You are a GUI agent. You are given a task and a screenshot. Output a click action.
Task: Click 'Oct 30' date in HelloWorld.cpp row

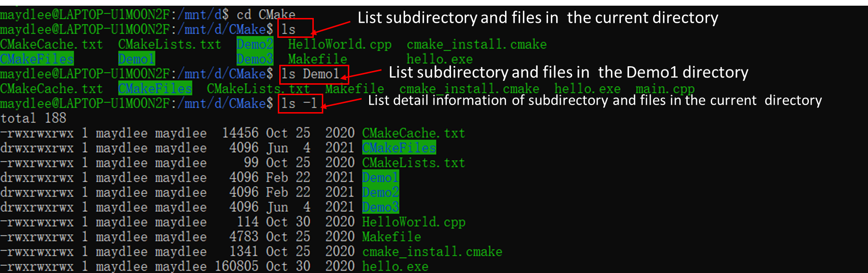click(x=288, y=221)
